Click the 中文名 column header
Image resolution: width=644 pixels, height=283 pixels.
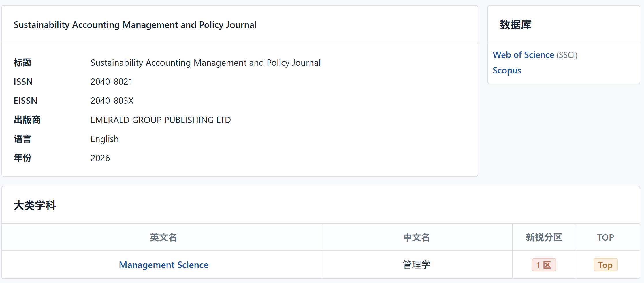(x=416, y=237)
